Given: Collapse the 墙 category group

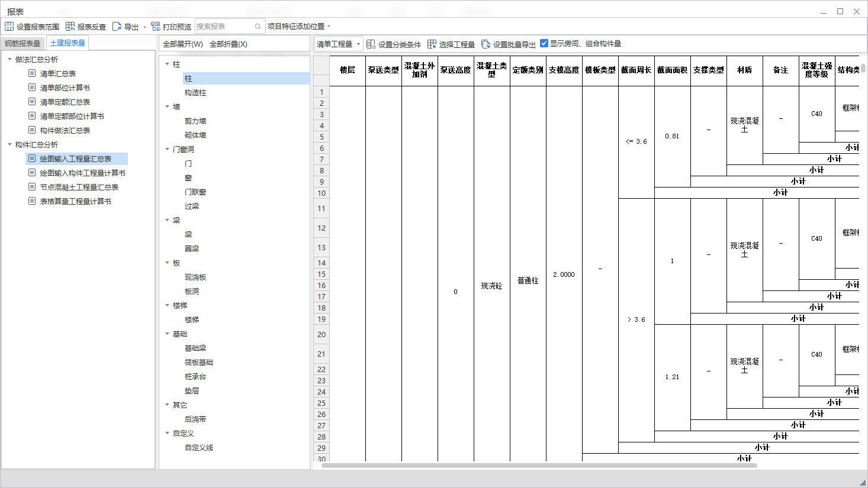Looking at the screenshot, I should [167, 106].
